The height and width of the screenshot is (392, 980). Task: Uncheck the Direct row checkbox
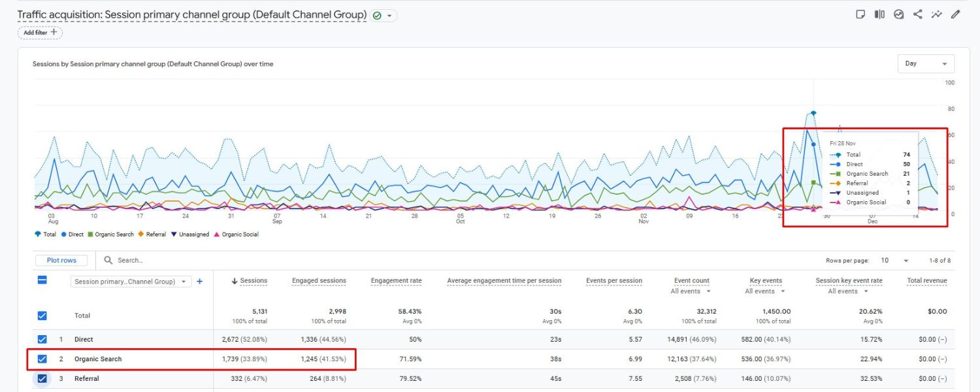click(42, 339)
